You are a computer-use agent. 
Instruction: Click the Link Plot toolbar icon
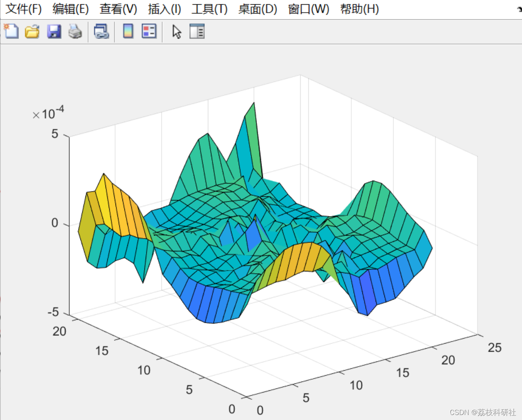[102, 31]
